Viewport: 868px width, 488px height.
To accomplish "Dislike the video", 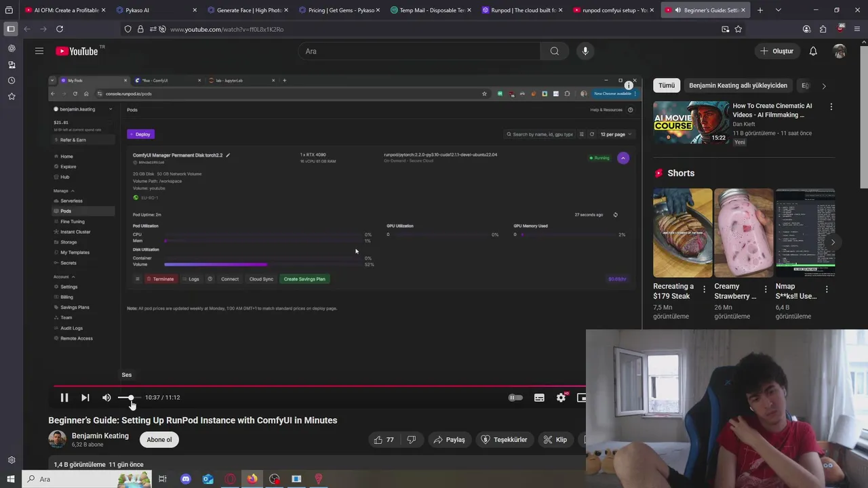I will point(411,440).
